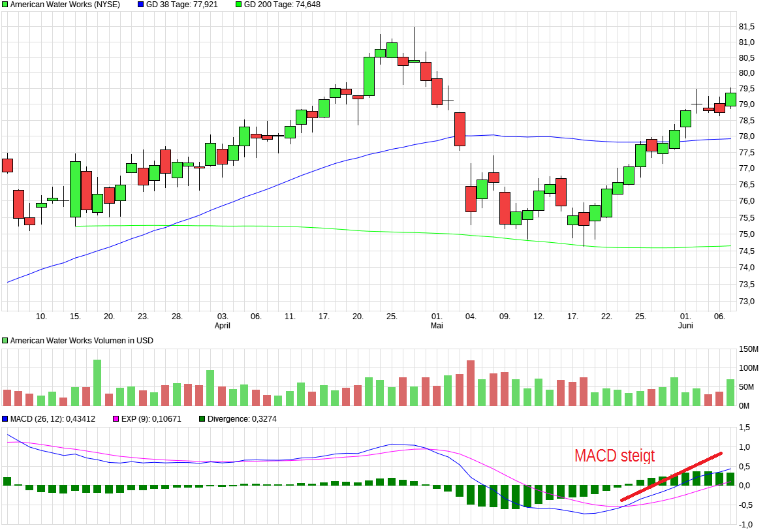Click the 150M volume axis label
This screenshot has width=767, height=532.
[x=748, y=350]
